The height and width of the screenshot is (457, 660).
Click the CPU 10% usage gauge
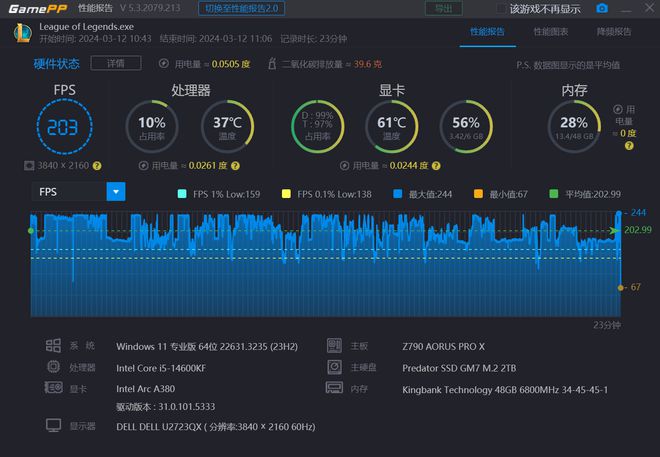(152, 127)
